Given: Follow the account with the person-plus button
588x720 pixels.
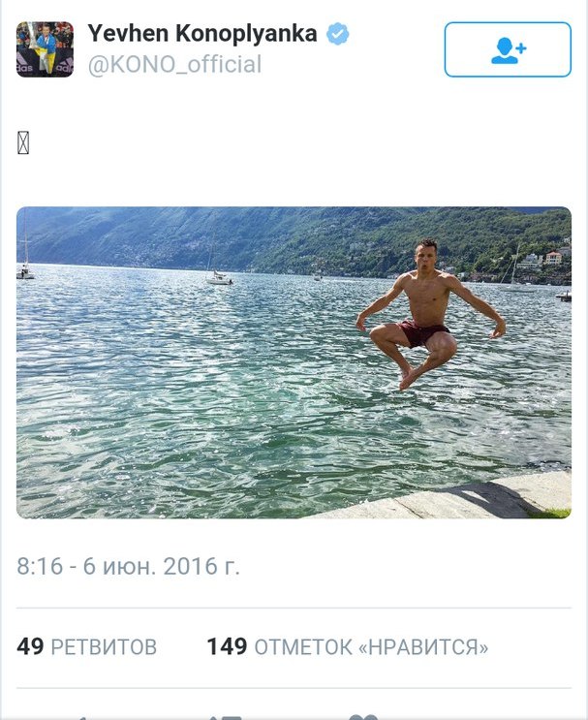Looking at the screenshot, I should point(508,49).
